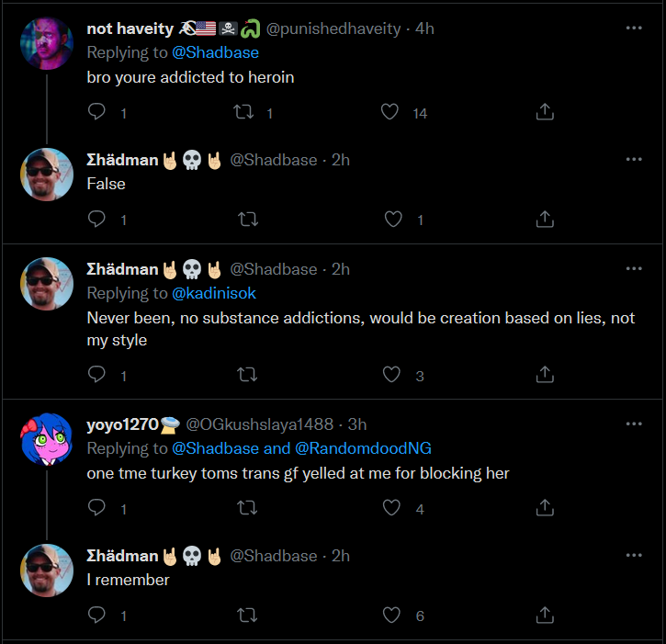Reply to the "bro youre addicted to heroin" tweet

point(97,112)
